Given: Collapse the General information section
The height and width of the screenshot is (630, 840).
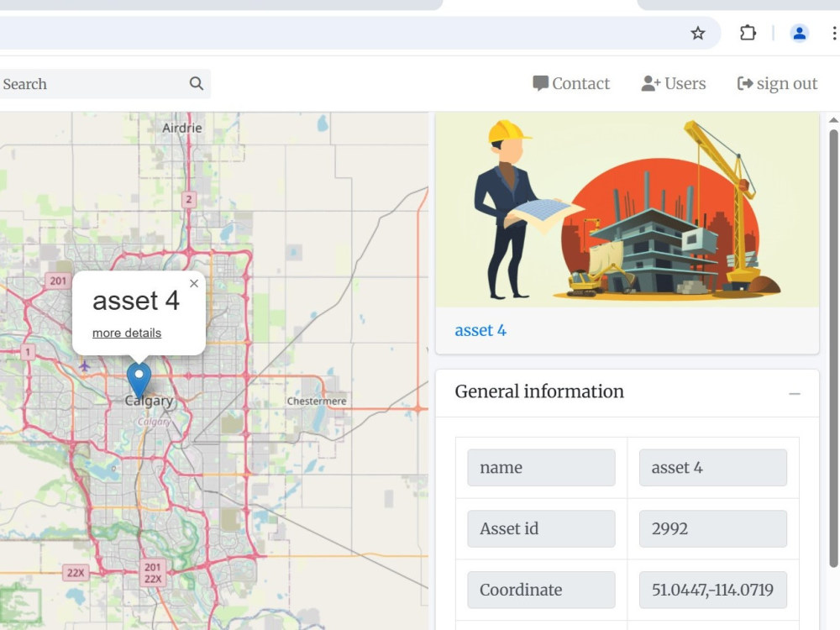Looking at the screenshot, I should click(x=795, y=394).
